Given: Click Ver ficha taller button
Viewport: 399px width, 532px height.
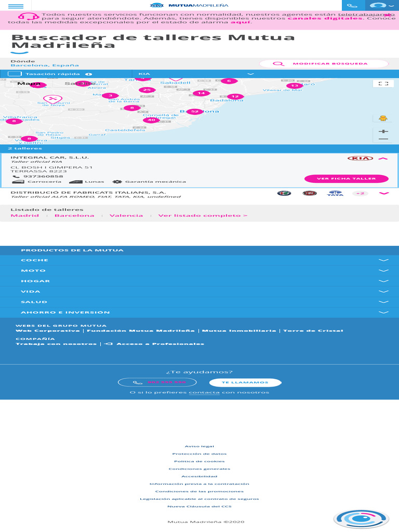Looking at the screenshot, I should [x=347, y=179].
